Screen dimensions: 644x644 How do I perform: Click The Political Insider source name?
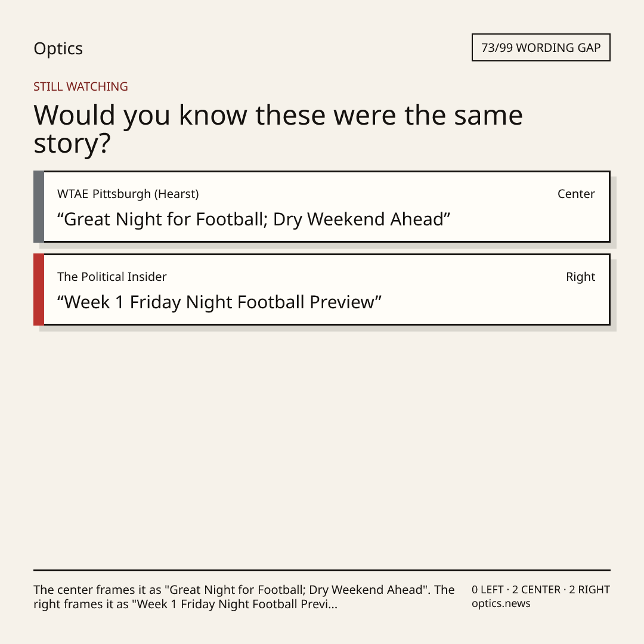pyautogui.click(x=112, y=277)
